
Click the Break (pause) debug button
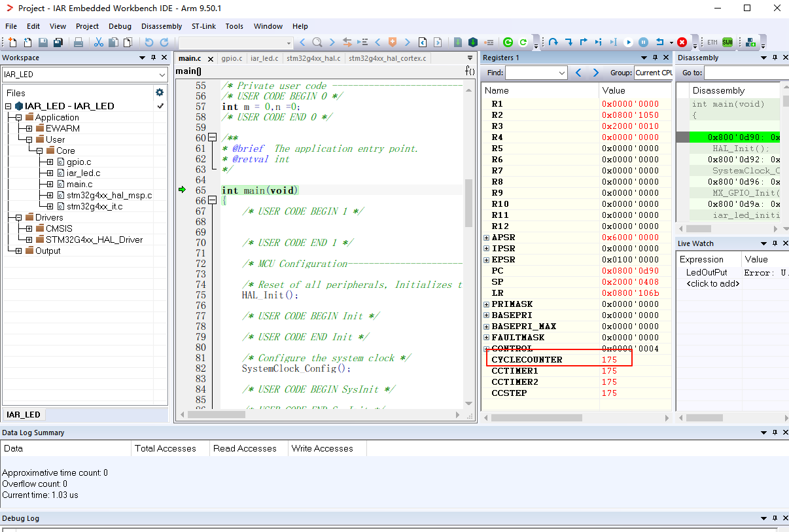click(x=644, y=43)
